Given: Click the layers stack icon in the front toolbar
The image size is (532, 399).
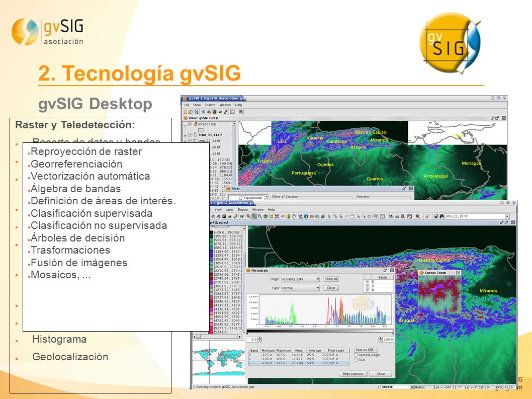Looking at the screenshot, I should tap(265, 216).
